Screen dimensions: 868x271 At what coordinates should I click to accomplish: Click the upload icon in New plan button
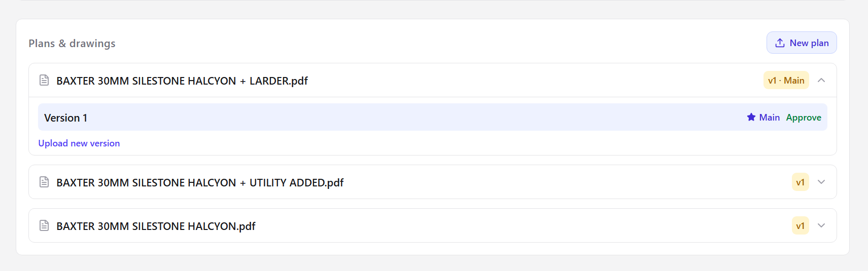click(x=780, y=43)
